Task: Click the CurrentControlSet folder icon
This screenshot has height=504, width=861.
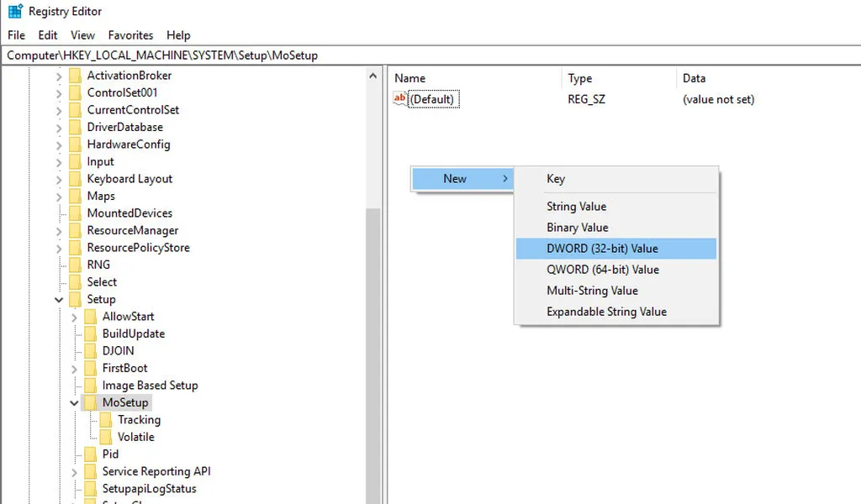Action: pos(76,110)
